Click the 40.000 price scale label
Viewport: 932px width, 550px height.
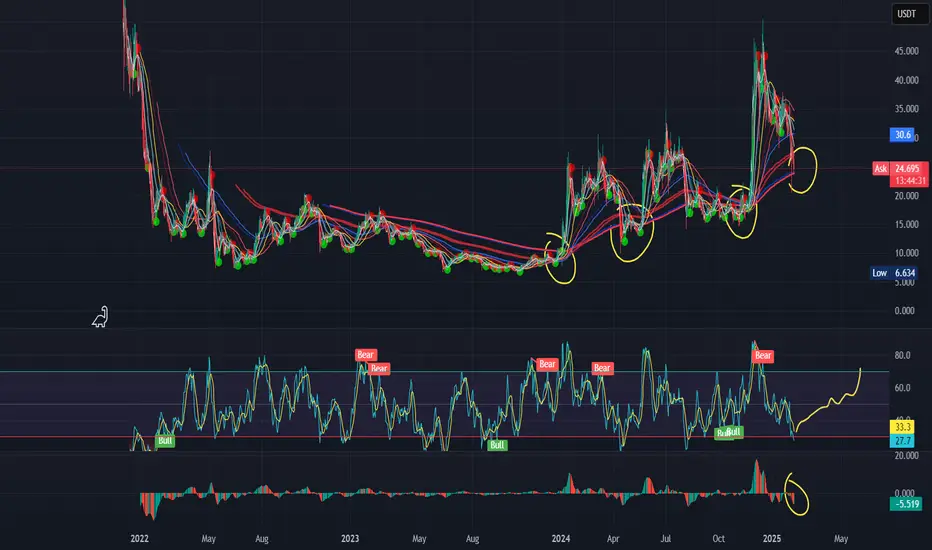906,80
